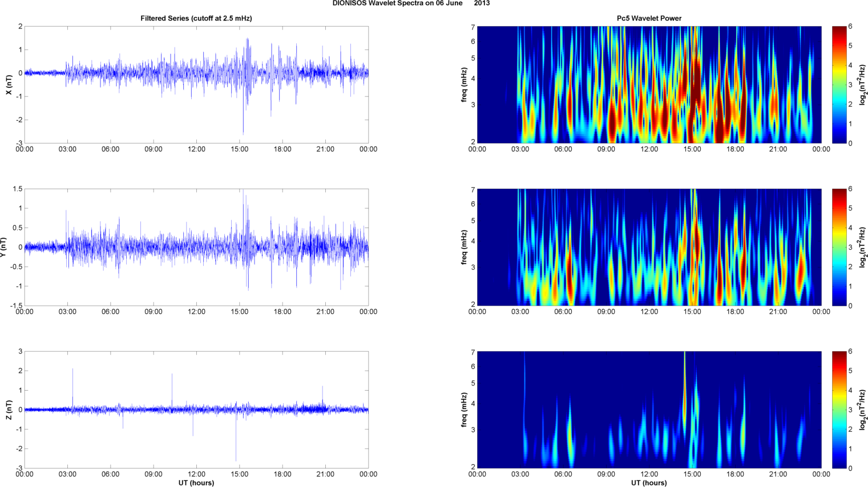Click the Z component Pc5 wavelet spectrogram
The height and width of the screenshot is (487, 868).
649,409
